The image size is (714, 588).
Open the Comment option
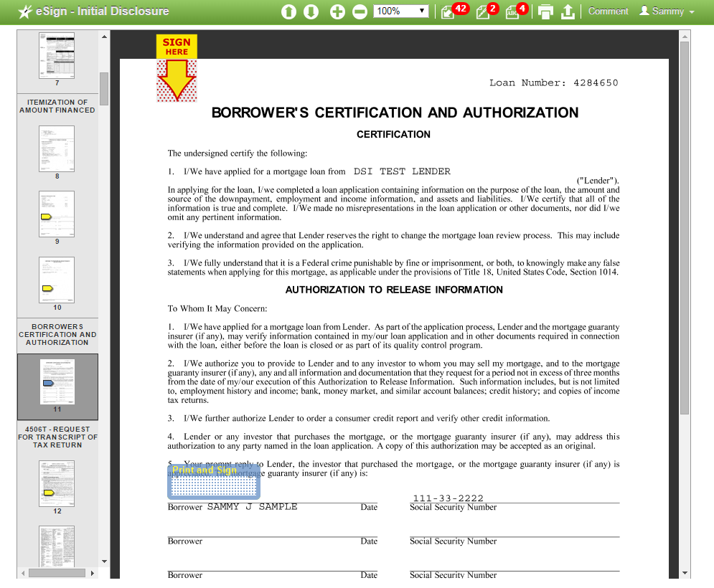coord(608,11)
